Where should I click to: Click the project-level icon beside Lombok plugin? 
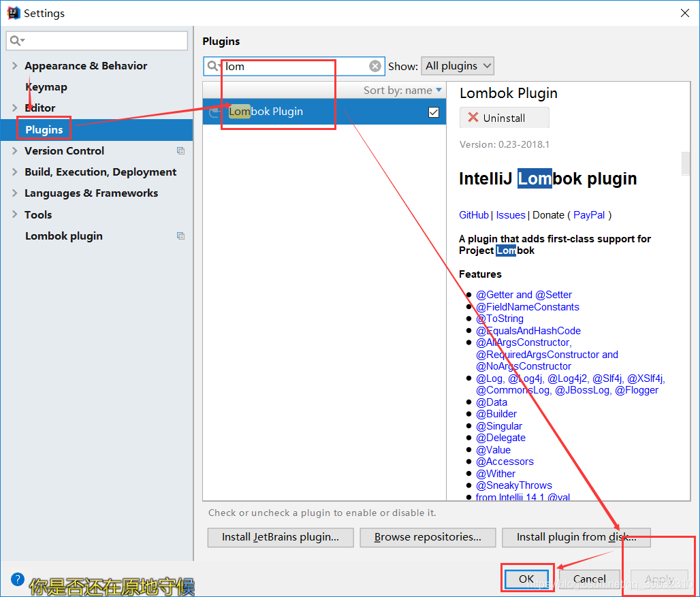(181, 236)
